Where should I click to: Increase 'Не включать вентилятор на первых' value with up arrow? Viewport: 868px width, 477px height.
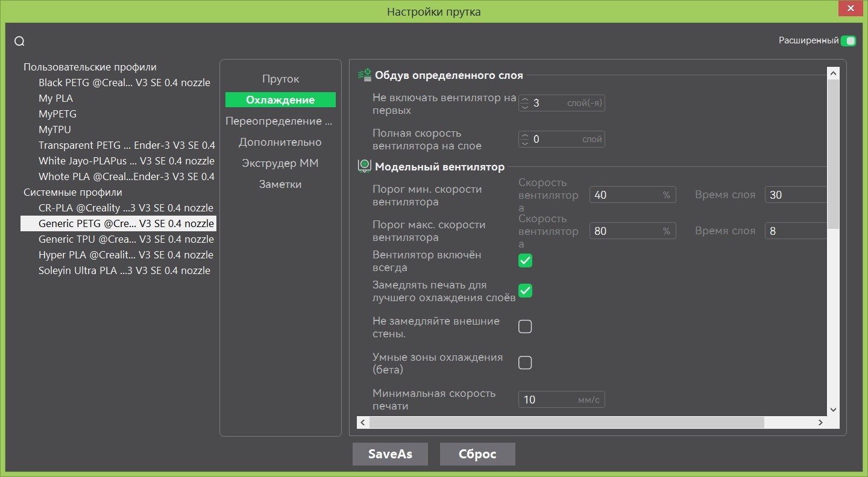click(x=524, y=100)
